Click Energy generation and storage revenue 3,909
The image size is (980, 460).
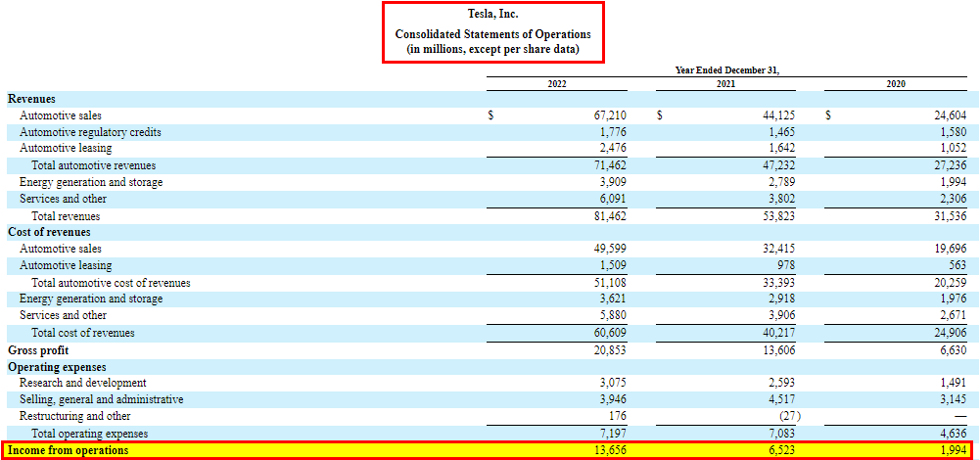(613, 182)
